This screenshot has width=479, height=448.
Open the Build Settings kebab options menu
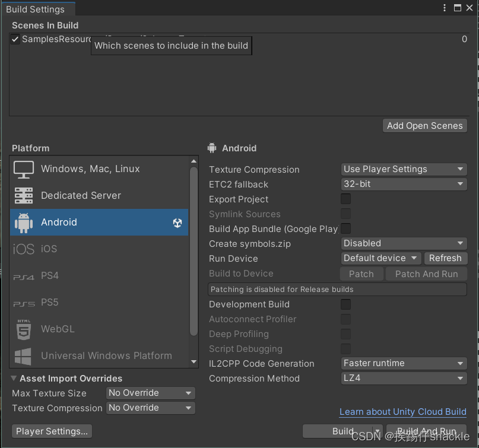pos(445,8)
